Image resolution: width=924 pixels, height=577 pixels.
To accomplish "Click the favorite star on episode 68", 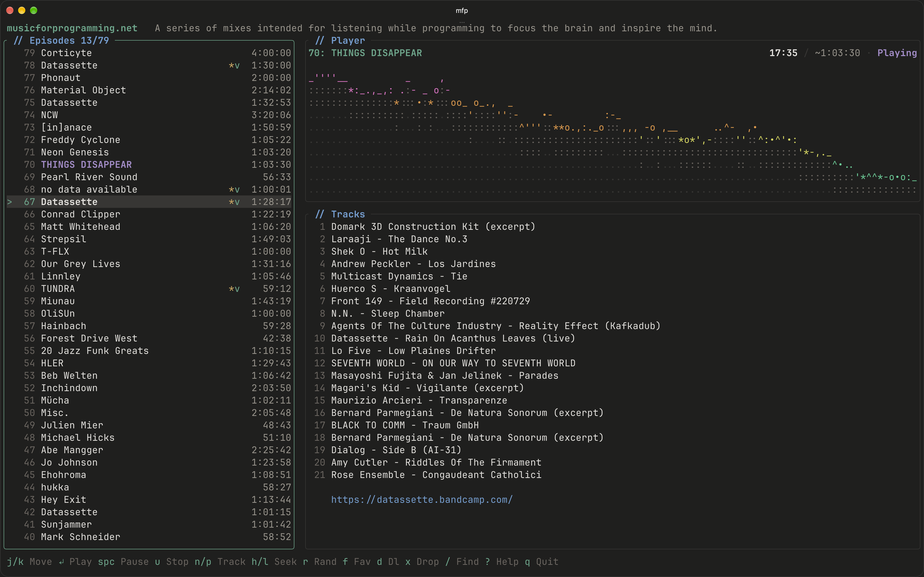I will tap(231, 190).
